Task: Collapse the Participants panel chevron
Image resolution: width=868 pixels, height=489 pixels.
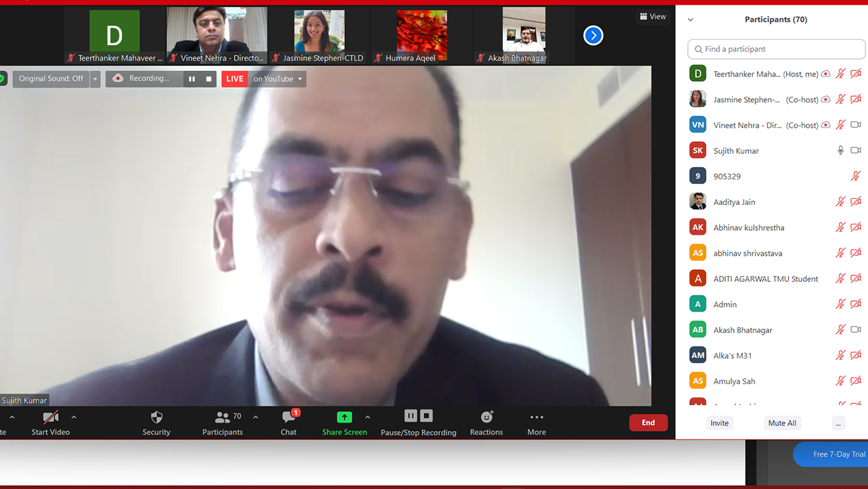Action: click(691, 20)
